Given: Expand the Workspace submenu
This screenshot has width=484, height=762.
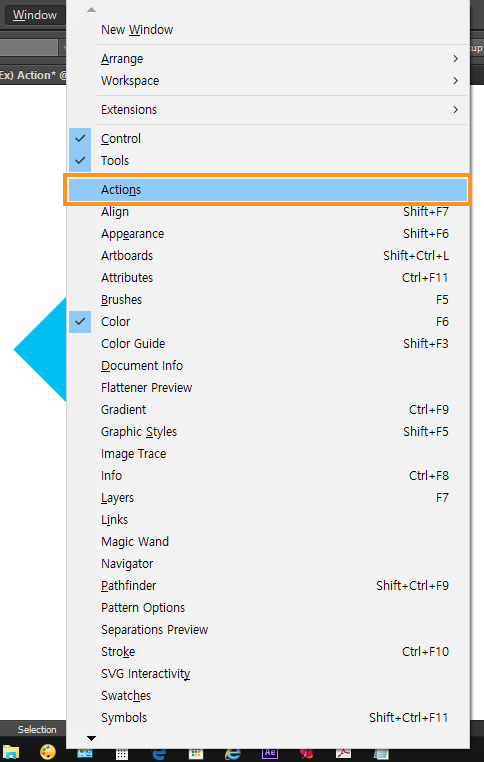Looking at the screenshot, I should click(268, 81).
